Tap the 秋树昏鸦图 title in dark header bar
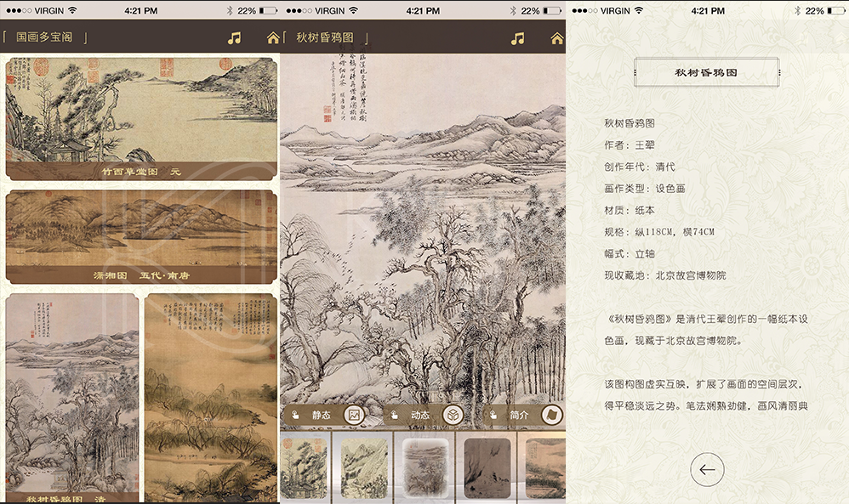This screenshot has width=849, height=504. pos(325,38)
